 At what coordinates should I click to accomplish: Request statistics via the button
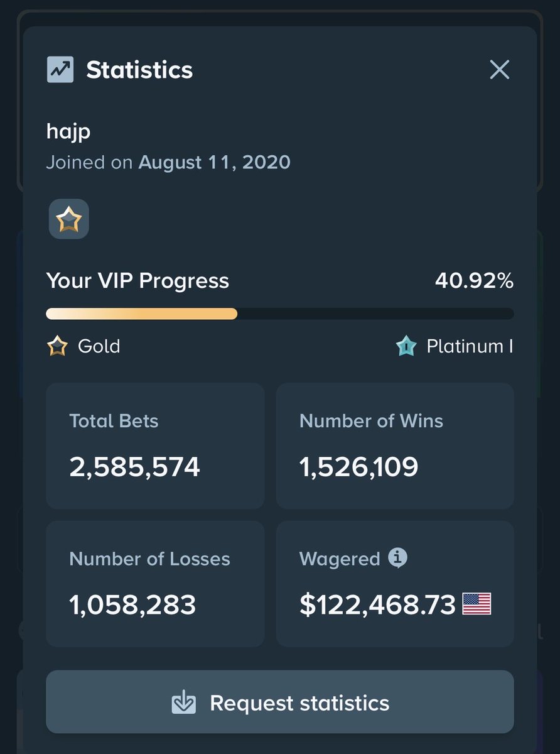tap(280, 702)
